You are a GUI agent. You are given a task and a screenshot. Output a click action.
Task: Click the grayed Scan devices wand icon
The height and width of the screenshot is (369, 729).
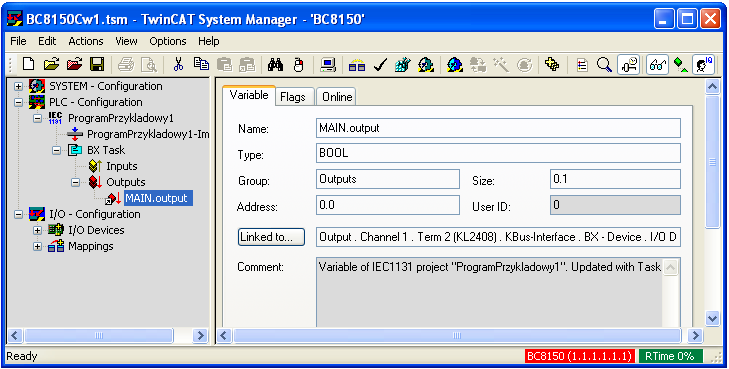click(x=501, y=64)
